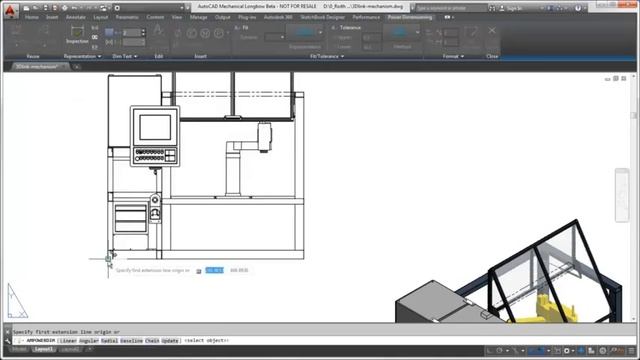This screenshot has width=640, height=360.
Task: Expand the Representation panel dropdown
Action: coord(82,56)
